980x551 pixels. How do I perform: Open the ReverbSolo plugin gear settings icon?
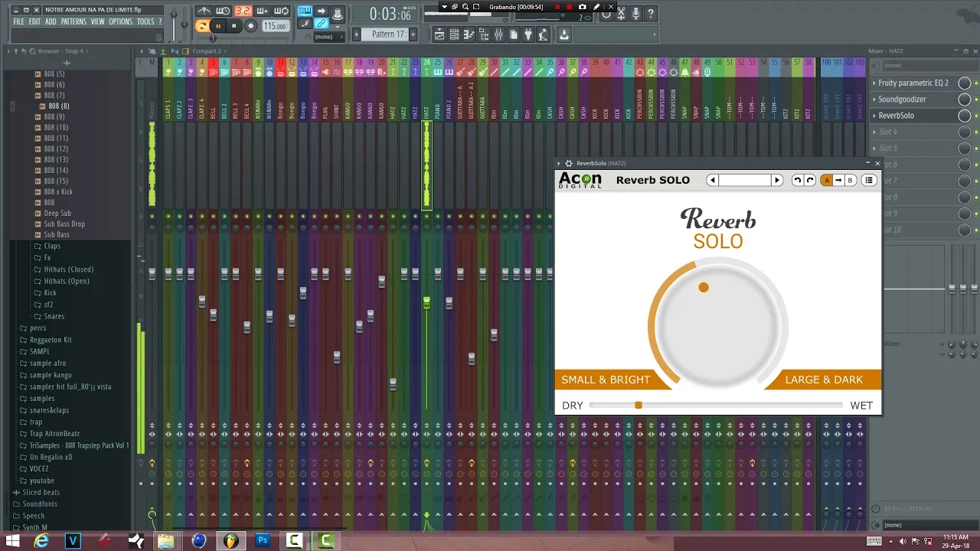point(568,163)
